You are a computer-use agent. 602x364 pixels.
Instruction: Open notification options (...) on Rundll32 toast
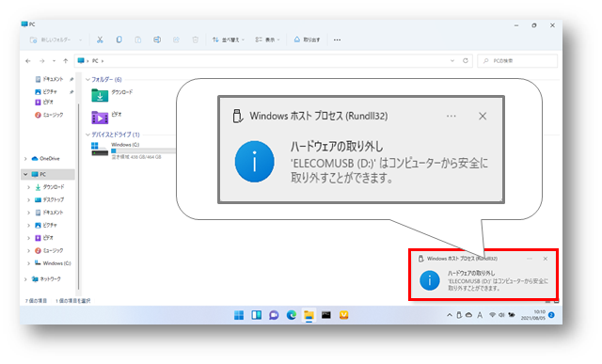pyautogui.click(x=530, y=259)
